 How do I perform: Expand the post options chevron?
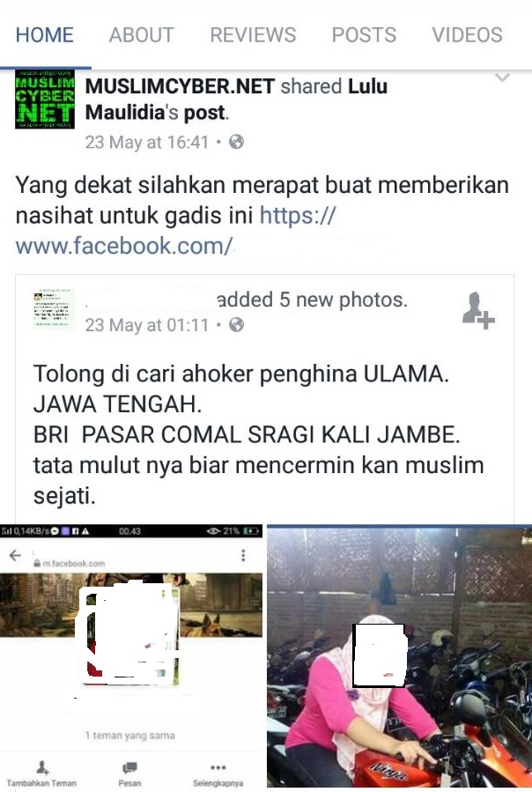[502, 78]
